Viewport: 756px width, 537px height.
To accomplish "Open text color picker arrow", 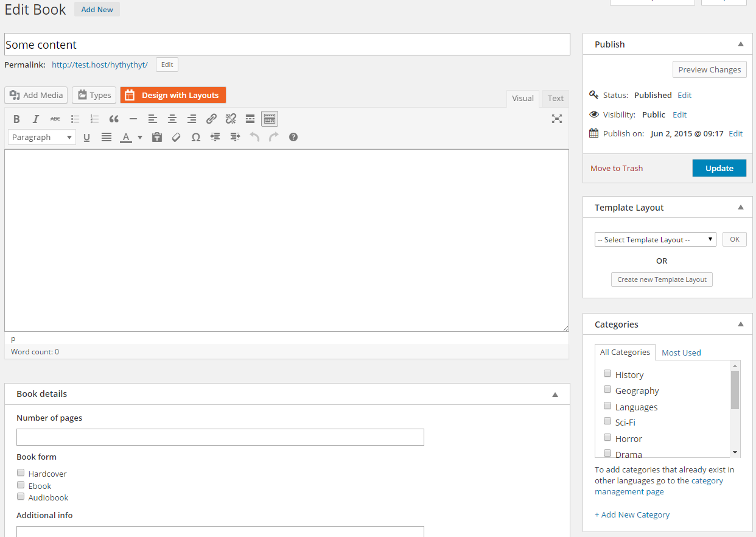I will pos(140,137).
